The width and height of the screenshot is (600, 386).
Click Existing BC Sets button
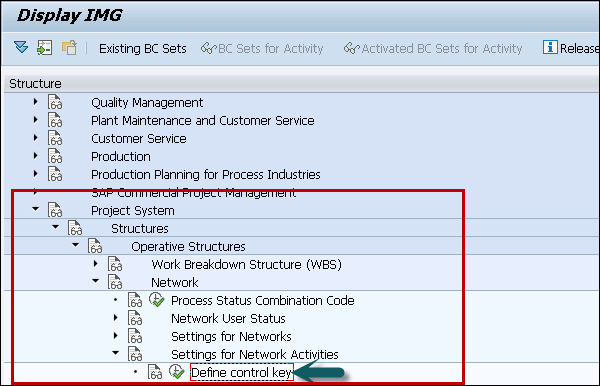143,49
